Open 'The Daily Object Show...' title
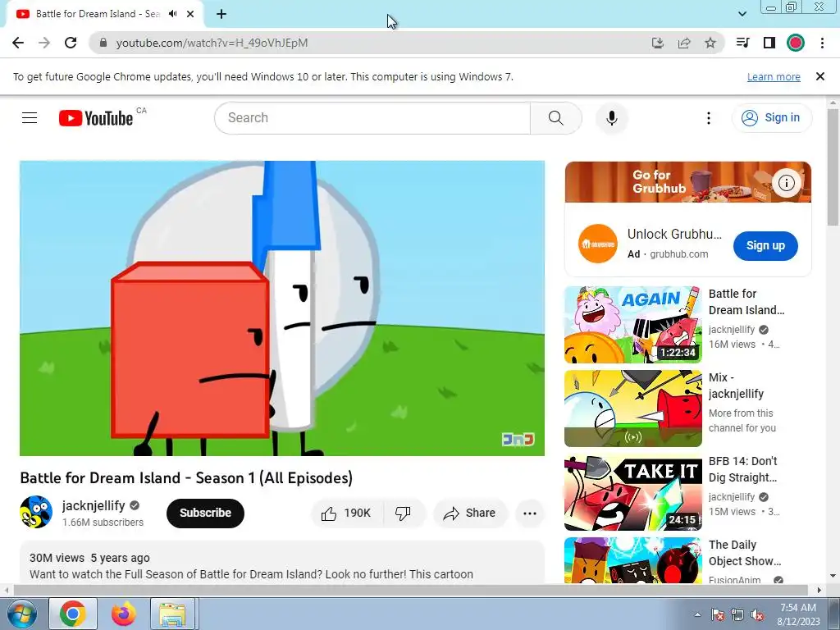Screen dimensions: 840x630 745,553
